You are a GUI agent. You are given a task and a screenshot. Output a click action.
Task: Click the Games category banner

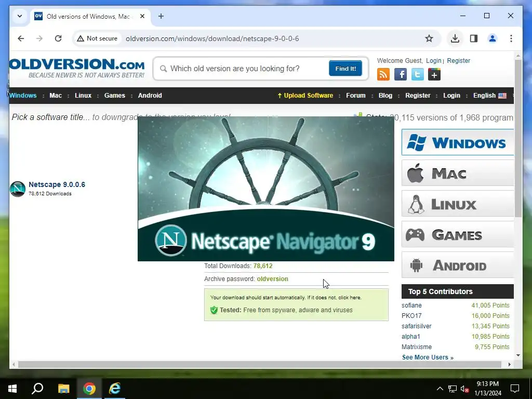click(x=458, y=234)
